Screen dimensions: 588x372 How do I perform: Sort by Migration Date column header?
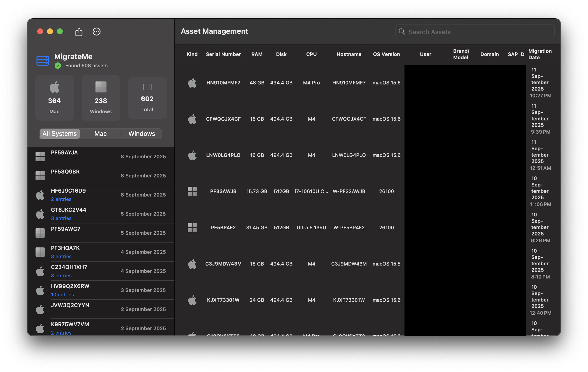tap(540, 54)
